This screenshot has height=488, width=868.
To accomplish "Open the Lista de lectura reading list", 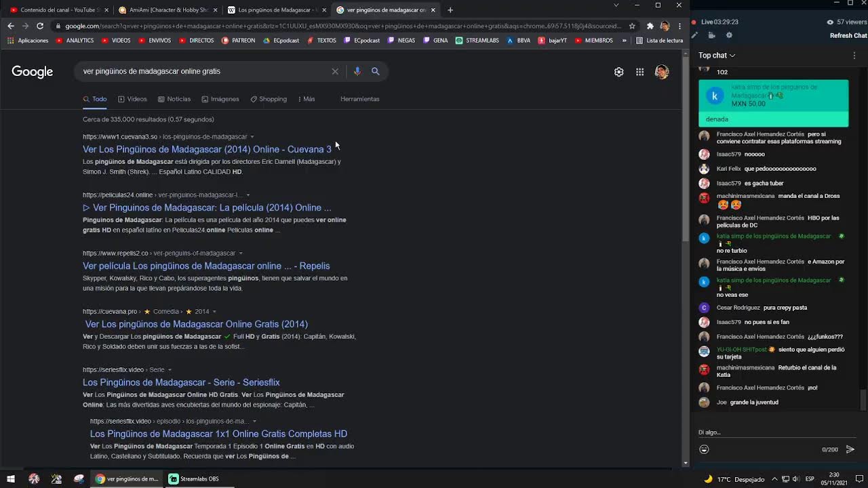I will (x=660, y=41).
